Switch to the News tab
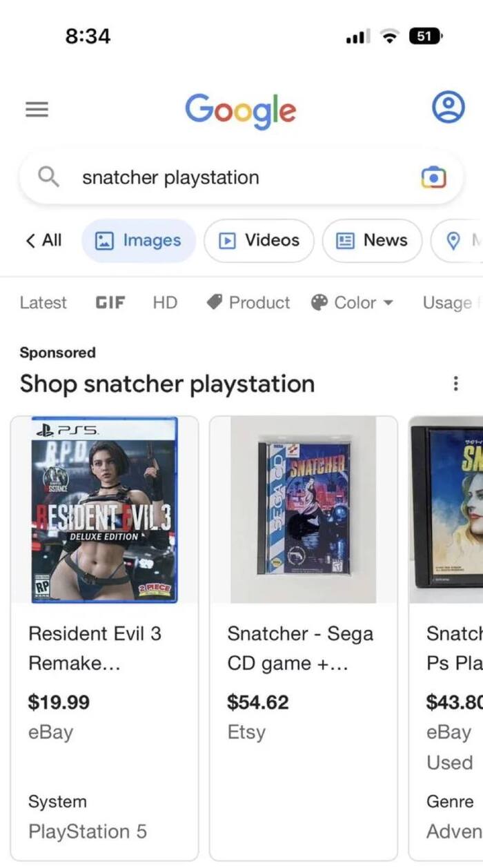Viewport: 483px width, 868px height. tap(372, 240)
